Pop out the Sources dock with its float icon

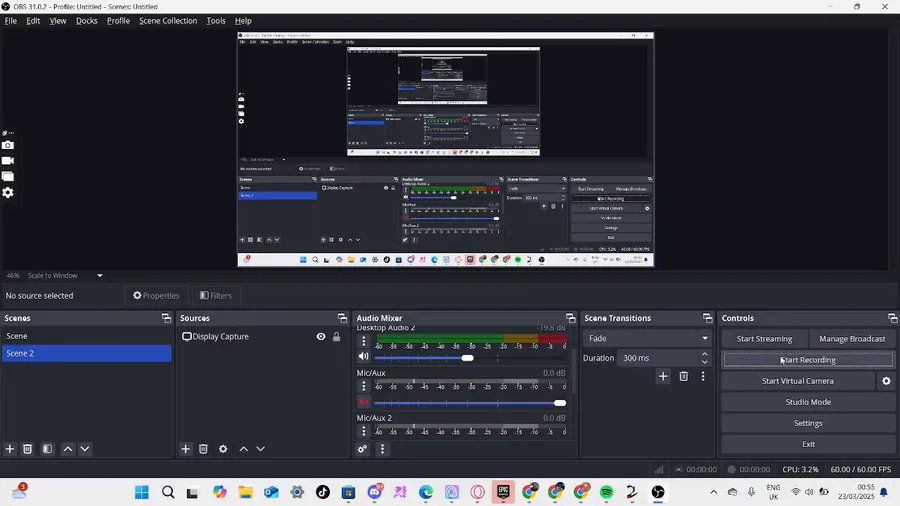(x=342, y=318)
